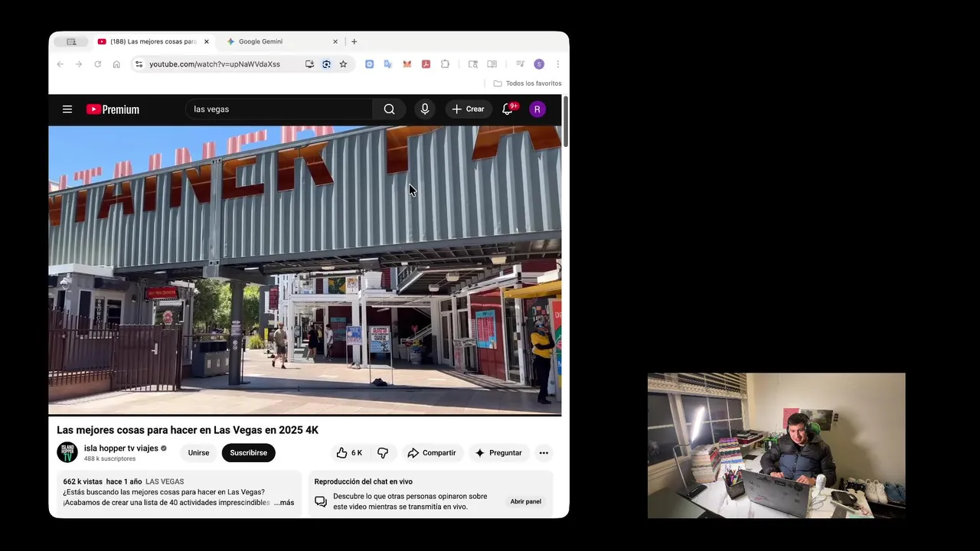Click the 488 k suscriptores text

[109, 459]
